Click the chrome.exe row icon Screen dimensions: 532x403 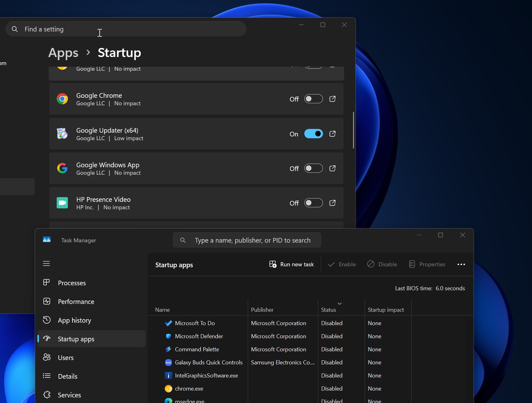tap(169, 389)
